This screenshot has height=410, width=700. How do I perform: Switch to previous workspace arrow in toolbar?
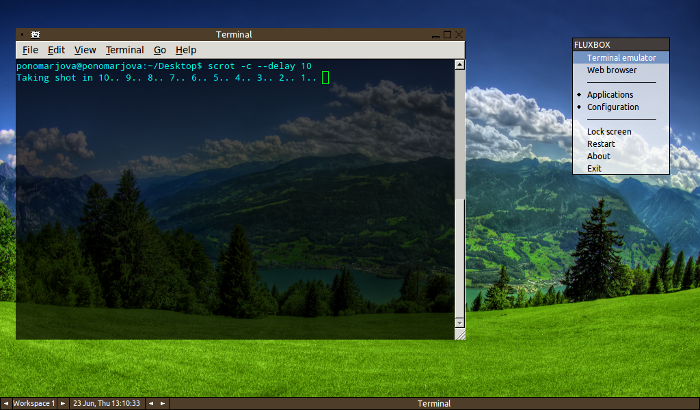point(6,403)
